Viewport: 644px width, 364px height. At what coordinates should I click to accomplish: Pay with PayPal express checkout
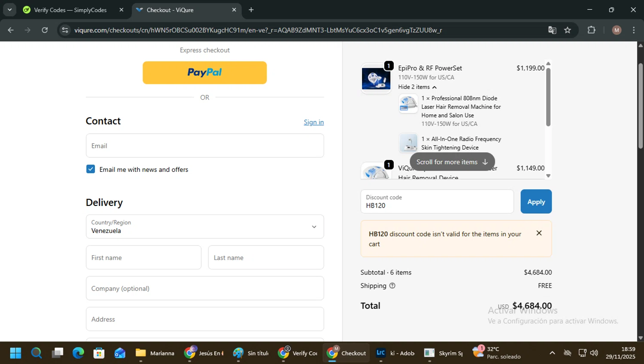(205, 73)
